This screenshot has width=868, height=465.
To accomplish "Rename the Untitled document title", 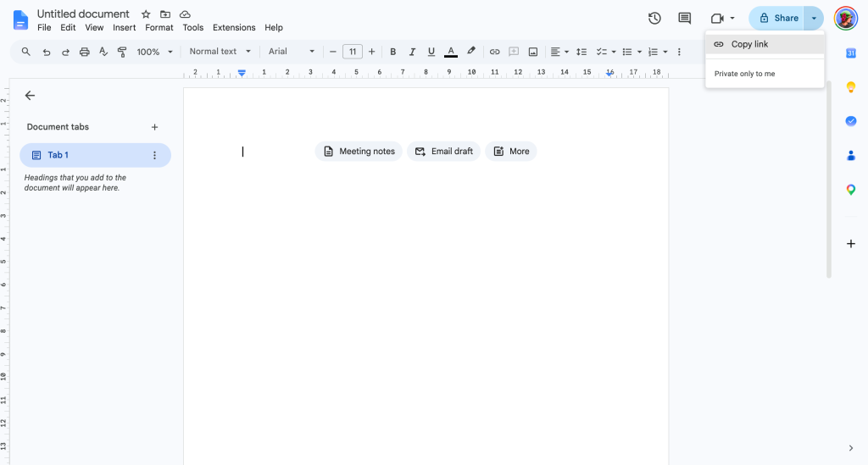I will (x=83, y=14).
